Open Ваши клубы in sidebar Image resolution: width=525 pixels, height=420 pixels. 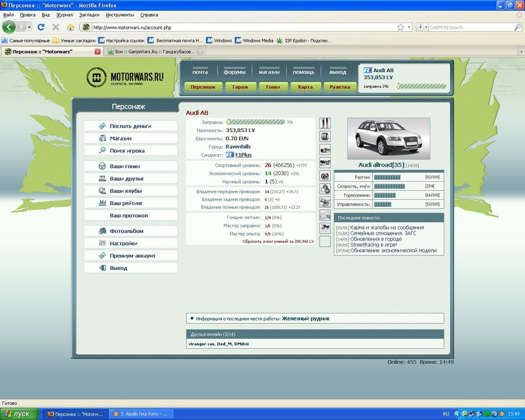[131, 191]
